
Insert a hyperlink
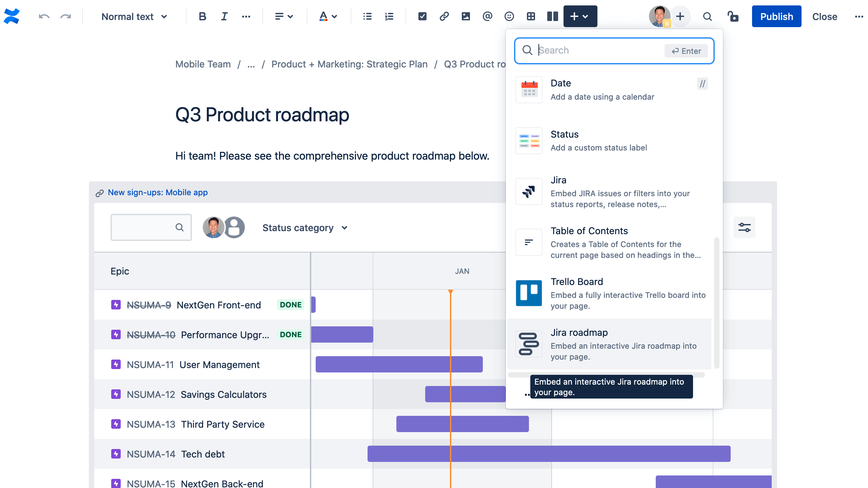click(x=444, y=16)
